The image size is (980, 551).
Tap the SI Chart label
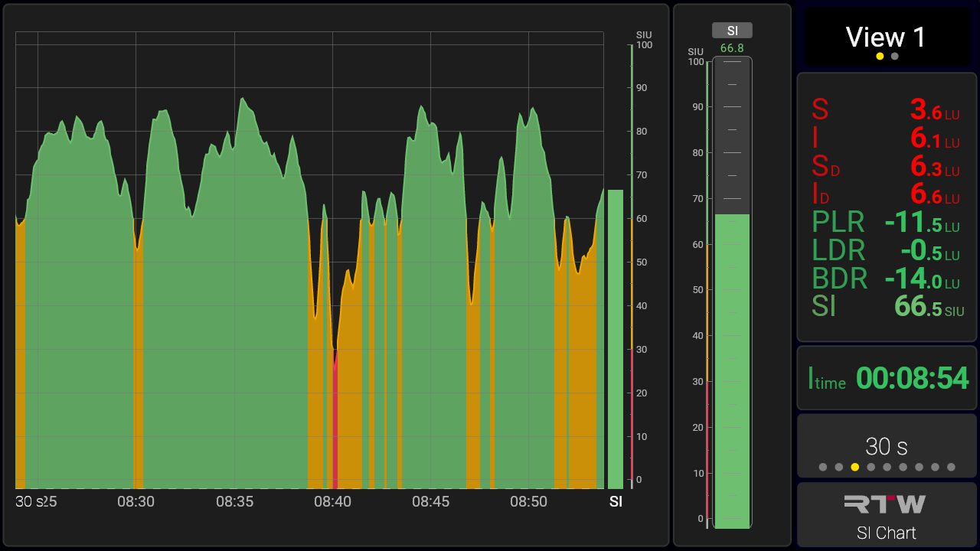pyautogui.click(x=886, y=533)
